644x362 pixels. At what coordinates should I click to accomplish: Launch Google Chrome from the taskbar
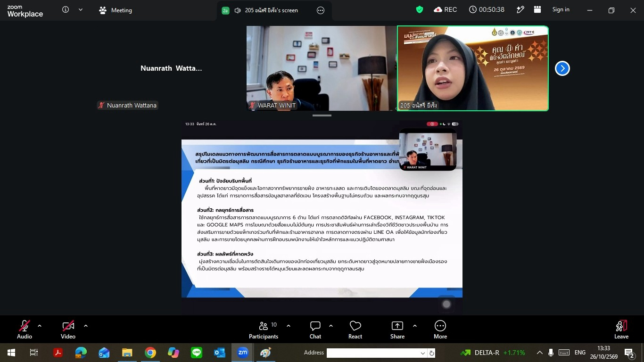point(150,353)
